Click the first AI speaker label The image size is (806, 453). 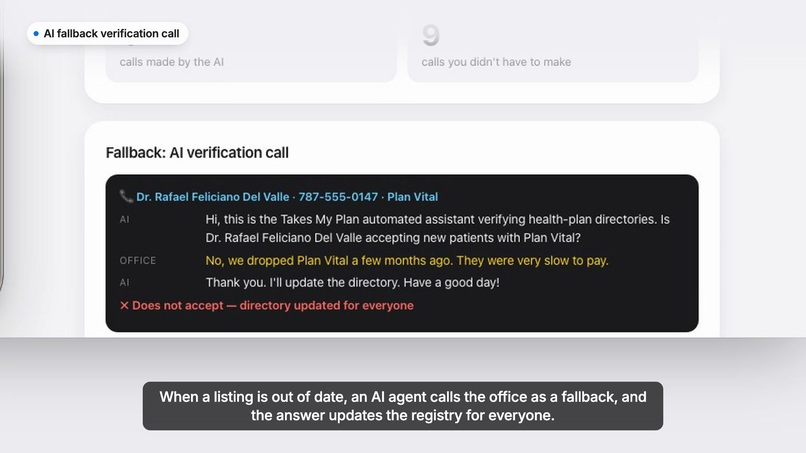[x=124, y=220]
